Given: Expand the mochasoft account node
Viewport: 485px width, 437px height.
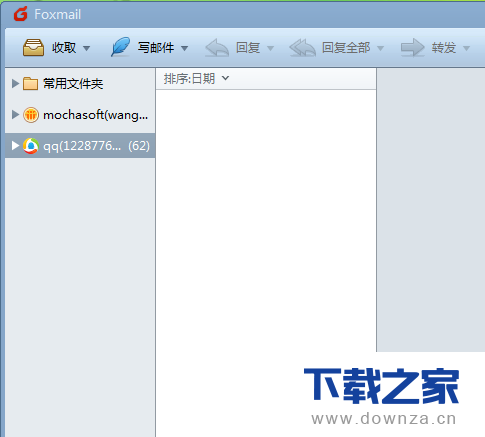Looking at the screenshot, I should tap(15, 115).
